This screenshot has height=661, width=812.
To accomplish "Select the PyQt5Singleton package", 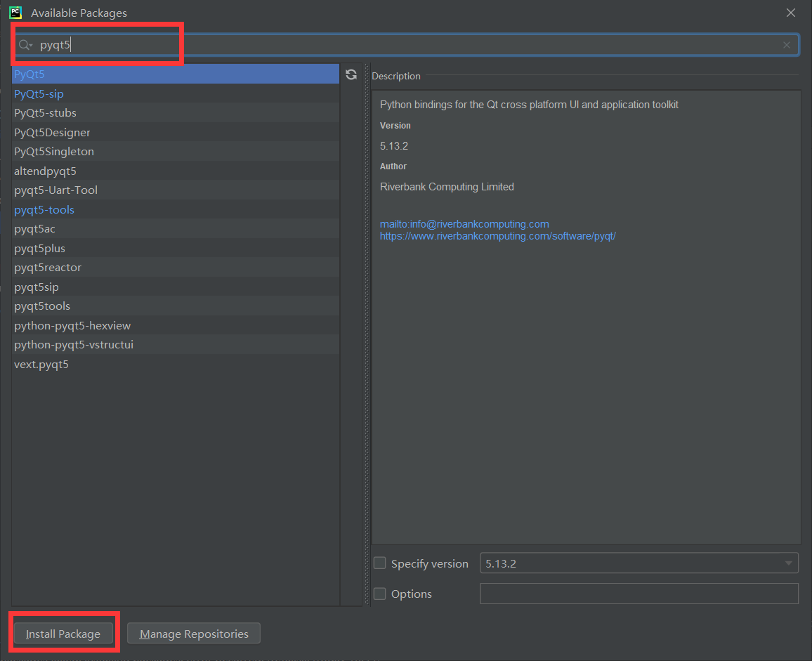I will pos(176,152).
